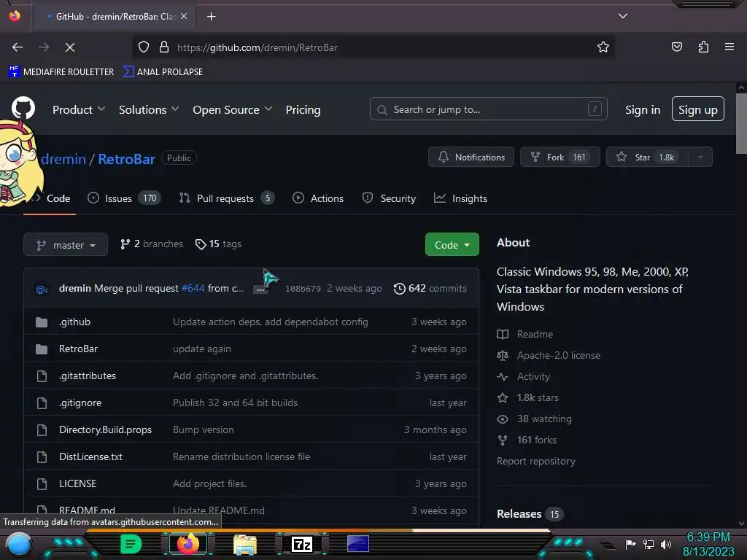747x560 pixels.
Task: Switch to the Security tab
Action: pos(389,198)
